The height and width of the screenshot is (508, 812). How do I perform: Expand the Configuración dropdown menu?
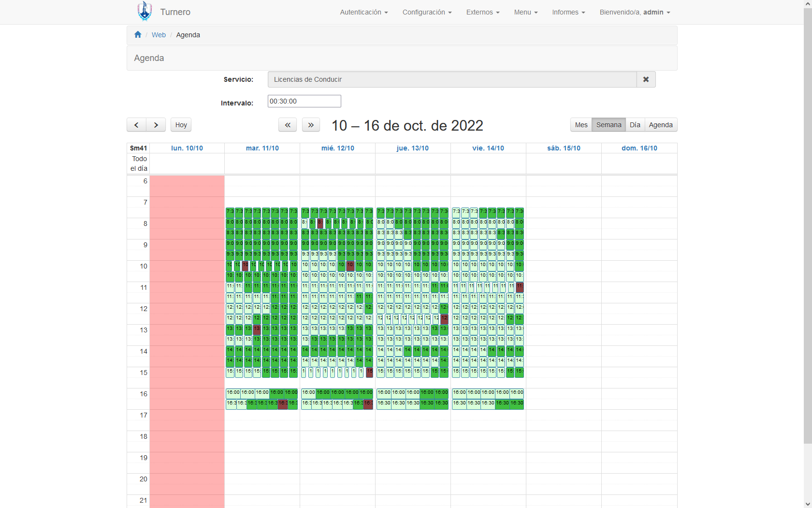point(427,12)
